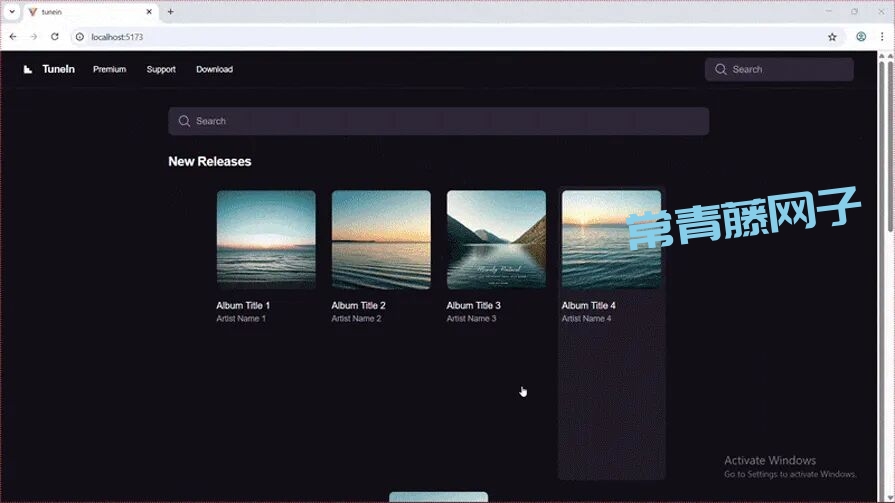Open the Chrome profile avatar icon
The width and height of the screenshot is (895, 503).
(x=860, y=37)
